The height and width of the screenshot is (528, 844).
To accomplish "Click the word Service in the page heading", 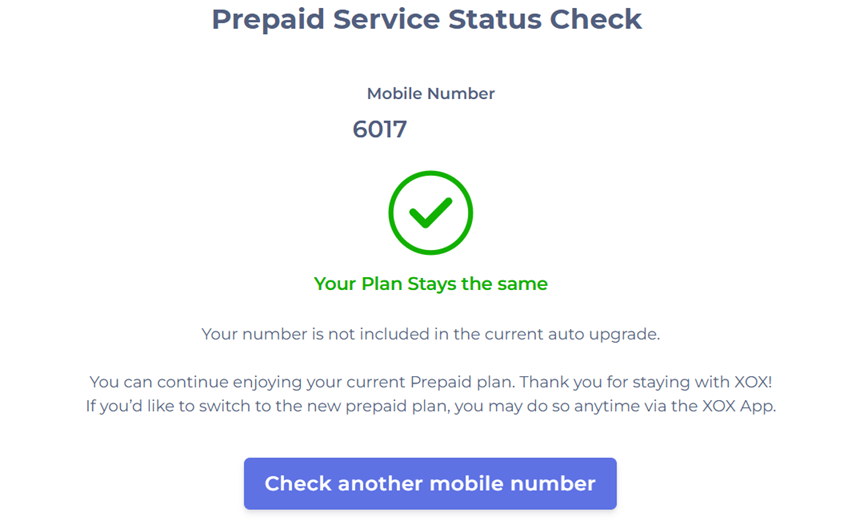I will [x=387, y=19].
